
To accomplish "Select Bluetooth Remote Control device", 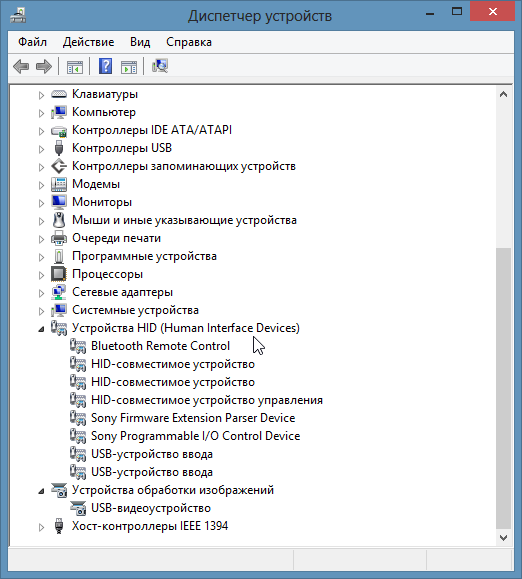I will point(160,346).
